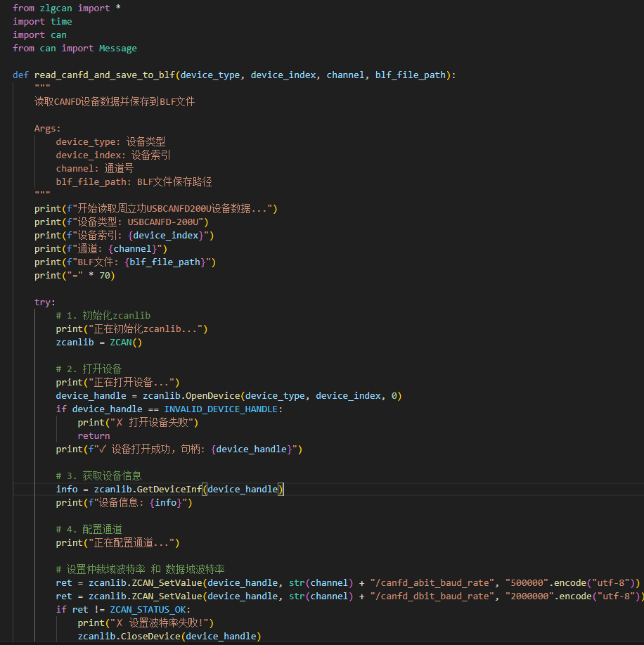The height and width of the screenshot is (645, 644).
Task: Click print line '正在配置通道...'
Action: tap(117, 543)
